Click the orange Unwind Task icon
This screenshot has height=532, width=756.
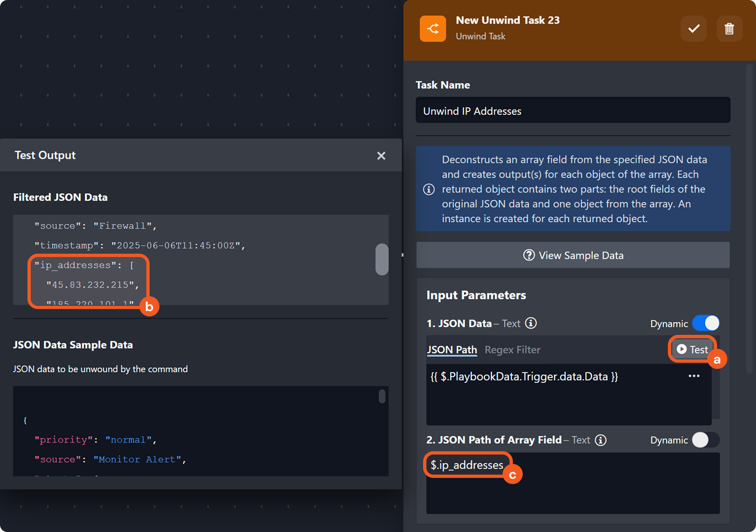tap(433, 29)
